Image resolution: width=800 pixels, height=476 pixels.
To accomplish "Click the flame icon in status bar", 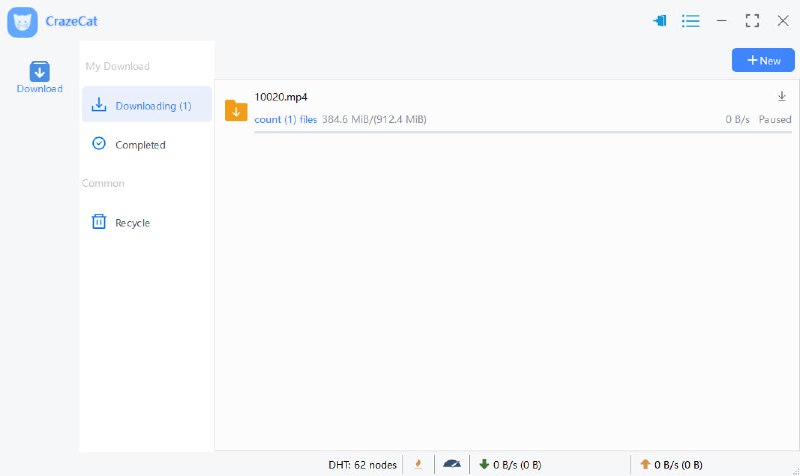I will tap(418, 464).
